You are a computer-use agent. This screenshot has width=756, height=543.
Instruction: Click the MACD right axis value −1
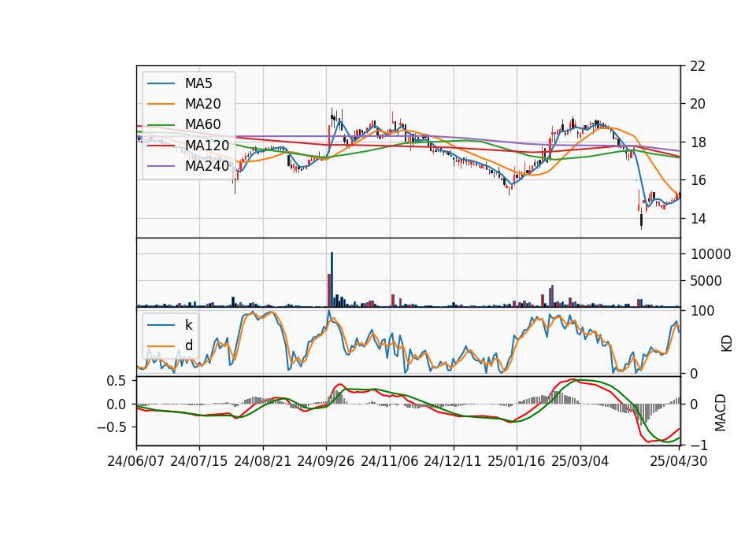coord(699,445)
